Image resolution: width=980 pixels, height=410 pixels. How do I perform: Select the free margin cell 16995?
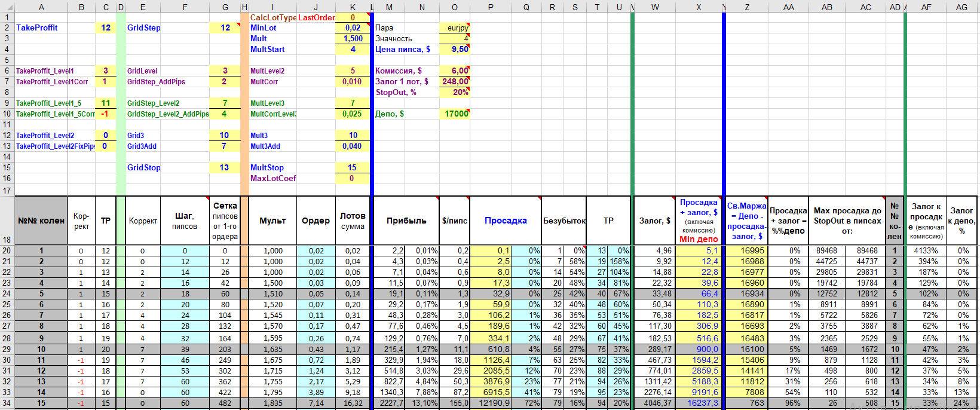pyautogui.click(x=747, y=250)
